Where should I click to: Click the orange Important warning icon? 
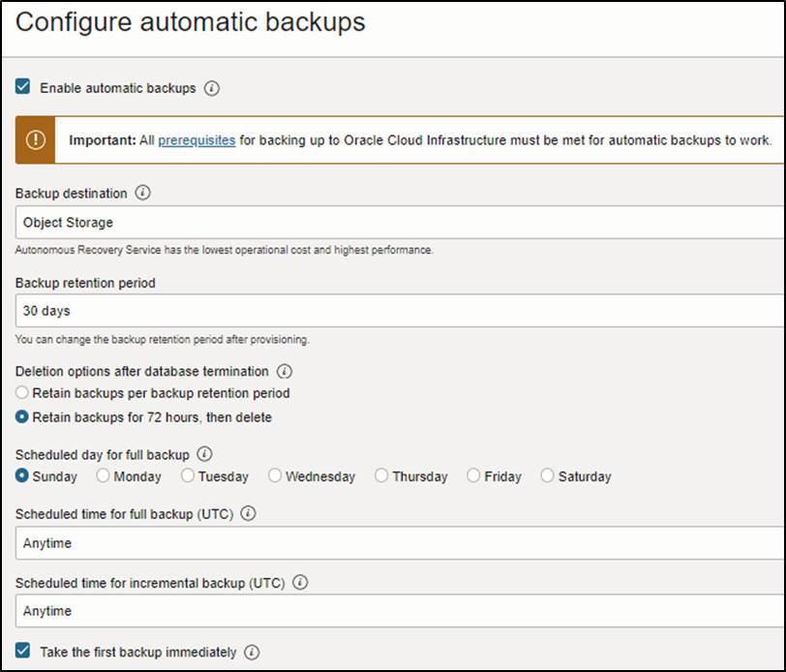(x=36, y=140)
